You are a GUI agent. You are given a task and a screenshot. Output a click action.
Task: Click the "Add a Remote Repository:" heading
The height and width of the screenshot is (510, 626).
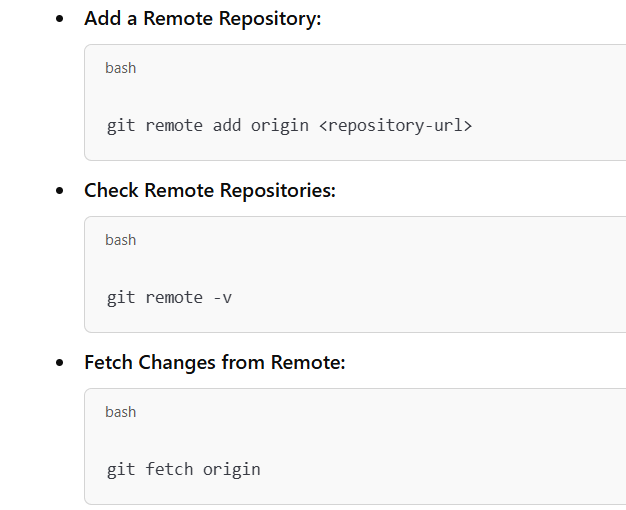(x=202, y=19)
